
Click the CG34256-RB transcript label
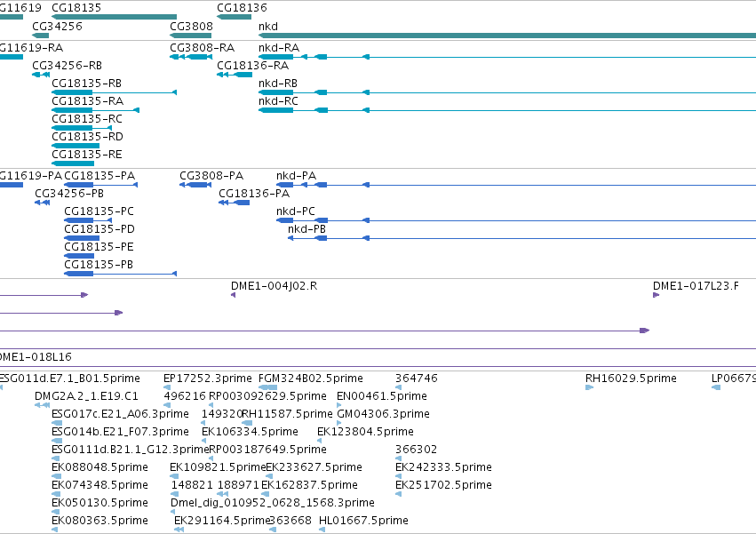pyautogui.click(x=67, y=66)
